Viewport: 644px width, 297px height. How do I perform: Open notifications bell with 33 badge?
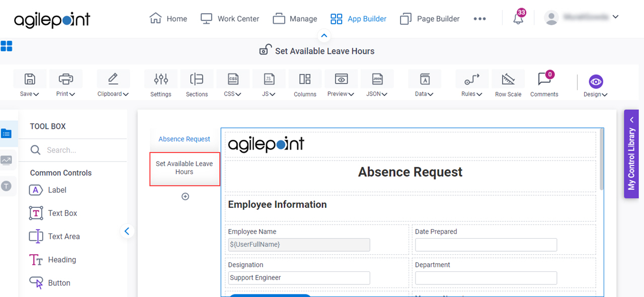[518, 19]
